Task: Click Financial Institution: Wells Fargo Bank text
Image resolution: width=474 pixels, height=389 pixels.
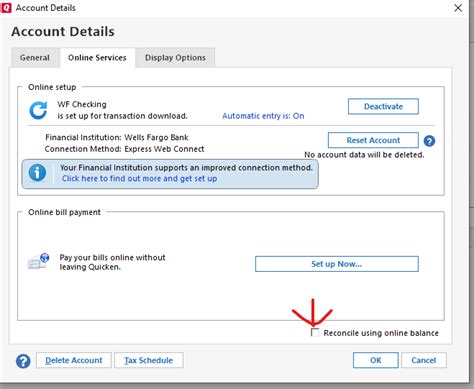Action: [x=117, y=137]
